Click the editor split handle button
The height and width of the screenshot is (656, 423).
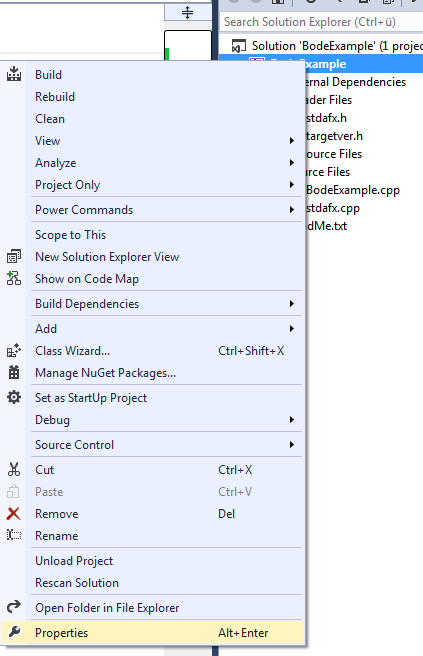point(188,13)
